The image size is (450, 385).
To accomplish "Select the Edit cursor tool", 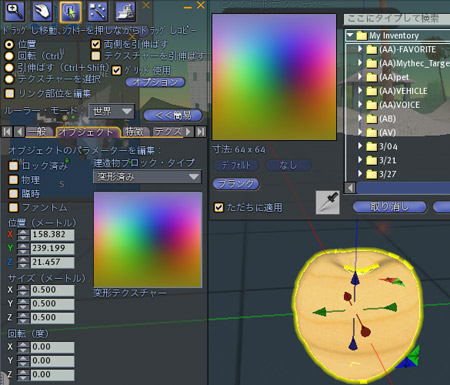I will pyautogui.click(x=71, y=11).
